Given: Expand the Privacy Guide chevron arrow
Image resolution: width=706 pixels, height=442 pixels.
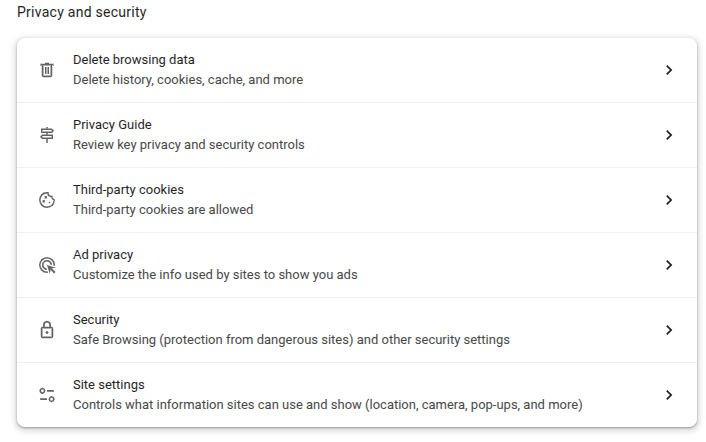Looking at the screenshot, I should click(x=669, y=135).
